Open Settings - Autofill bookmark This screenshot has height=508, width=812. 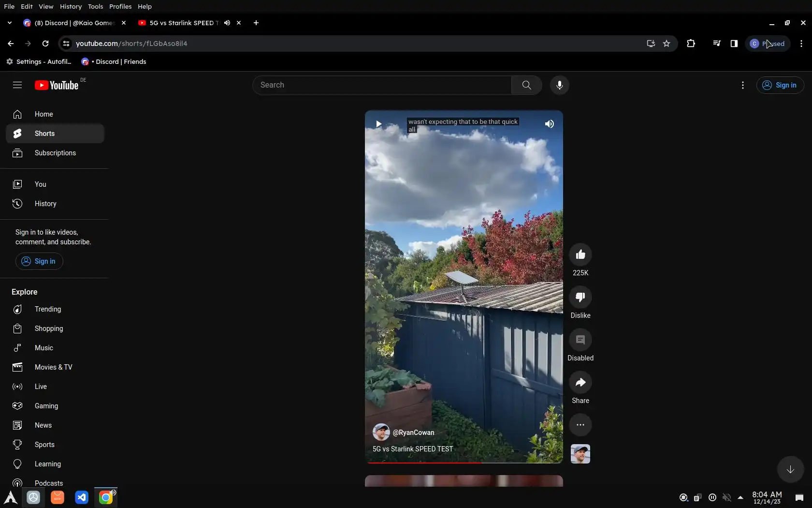pos(39,61)
